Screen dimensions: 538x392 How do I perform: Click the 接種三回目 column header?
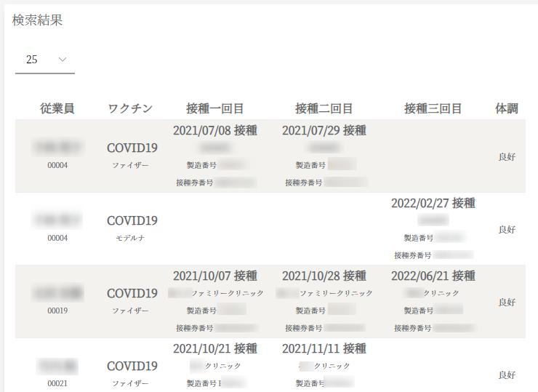click(x=433, y=108)
